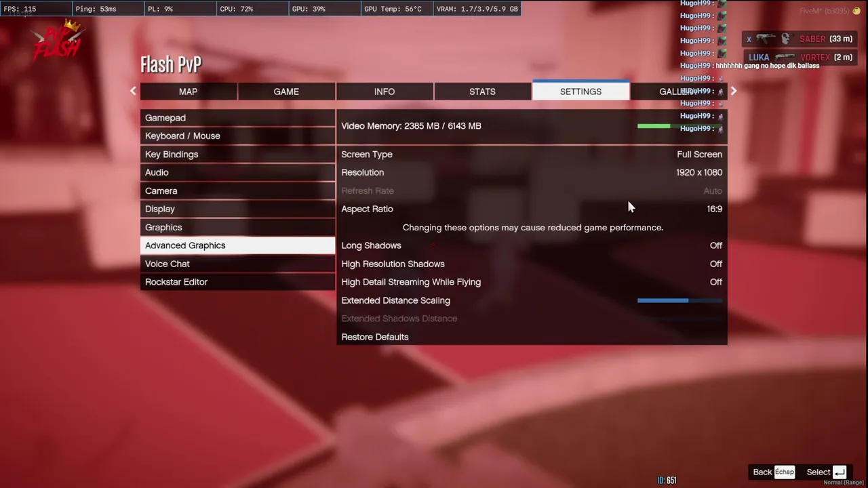Switch to the STATS tab
The image size is (868, 488).
point(483,91)
